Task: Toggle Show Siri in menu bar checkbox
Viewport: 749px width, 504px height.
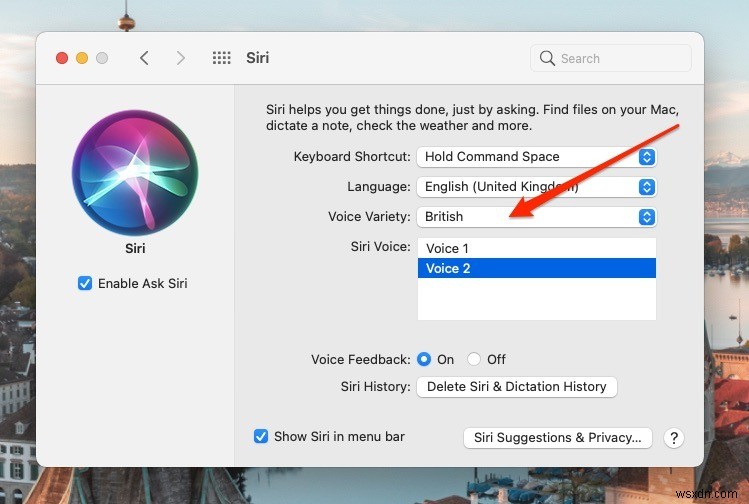Action: 261,436
